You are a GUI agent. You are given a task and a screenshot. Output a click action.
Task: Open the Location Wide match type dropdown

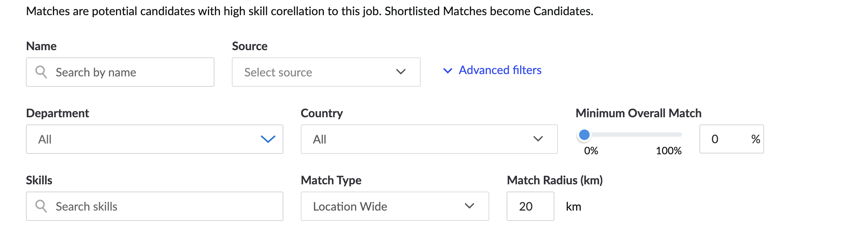click(x=395, y=206)
